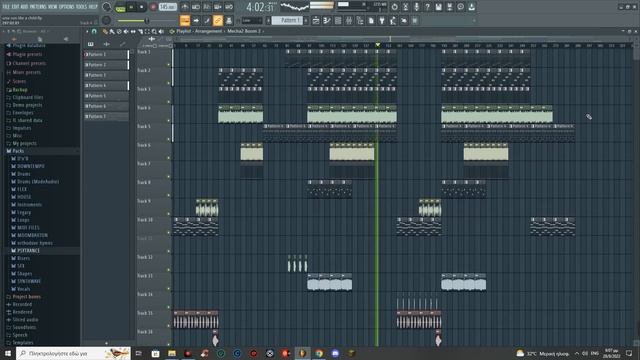Expand the Channel presets browser entry
640x360 pixels.
[x=29, y=64]
